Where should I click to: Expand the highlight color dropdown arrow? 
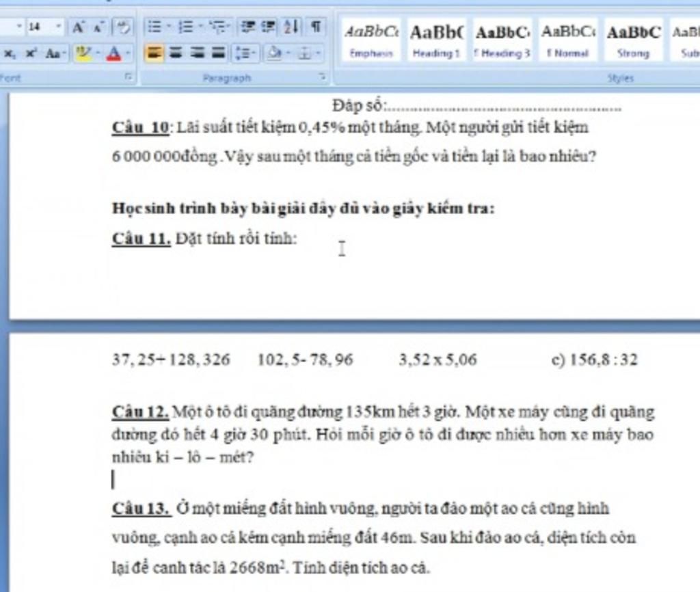point(97,53)
